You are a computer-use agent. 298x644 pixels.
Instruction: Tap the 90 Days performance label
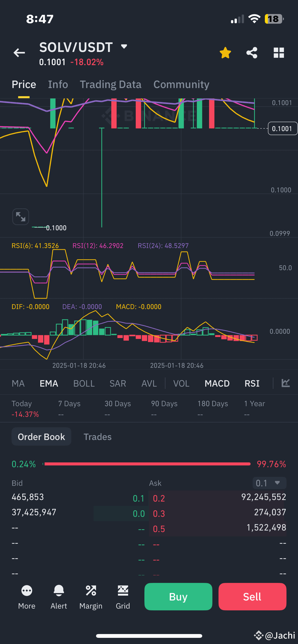(x=164, y=404)
